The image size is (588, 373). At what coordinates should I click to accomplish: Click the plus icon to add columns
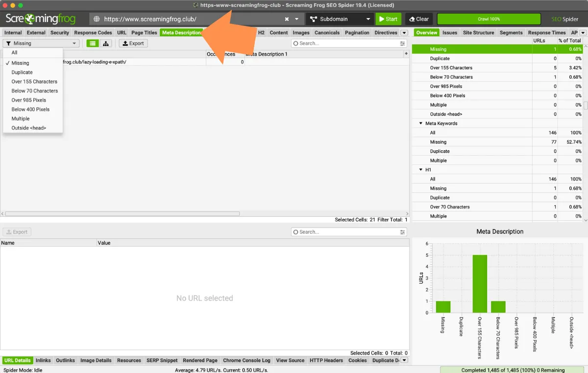coord(406,54)
